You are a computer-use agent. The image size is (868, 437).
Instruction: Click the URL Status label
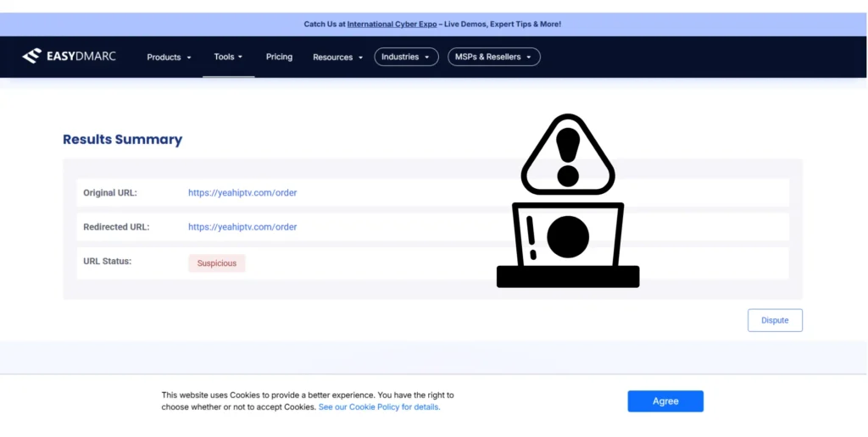(107, 262)
